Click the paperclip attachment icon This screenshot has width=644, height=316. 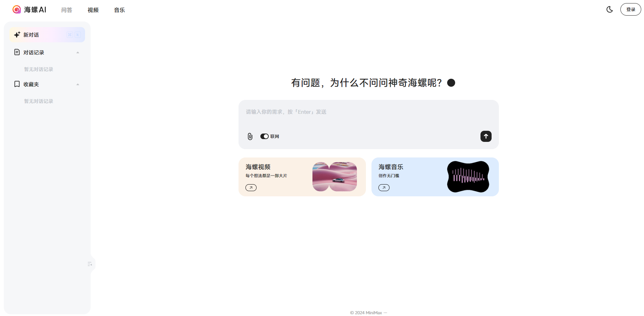[x=250, y=136]
